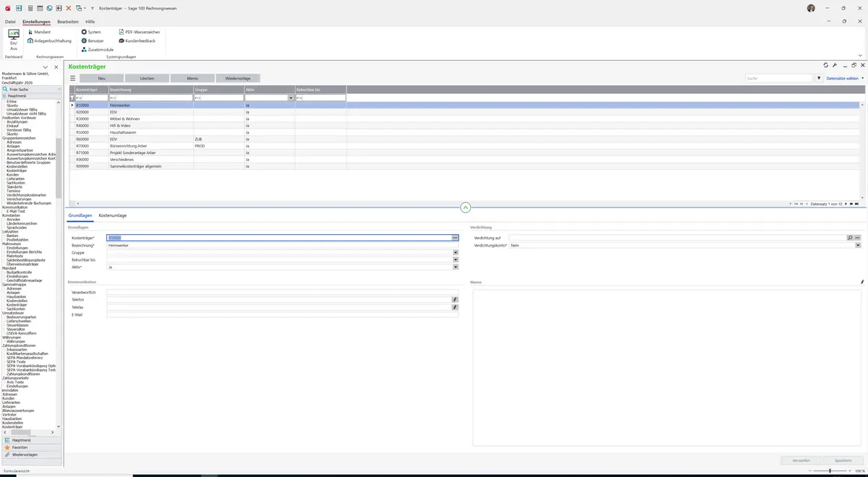The image size is (868, 477).
Task: Click the filter funnel next to Suche
Action: (819, 78)
